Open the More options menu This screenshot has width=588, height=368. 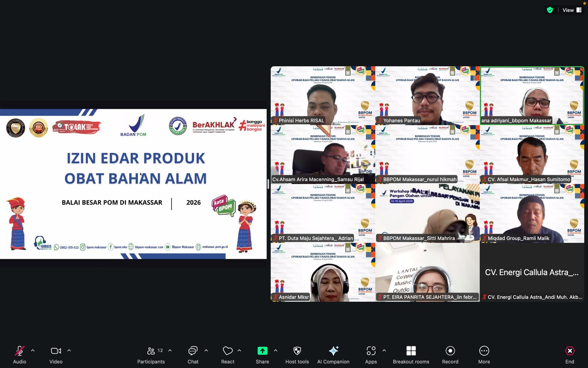(x=484, y=351)
